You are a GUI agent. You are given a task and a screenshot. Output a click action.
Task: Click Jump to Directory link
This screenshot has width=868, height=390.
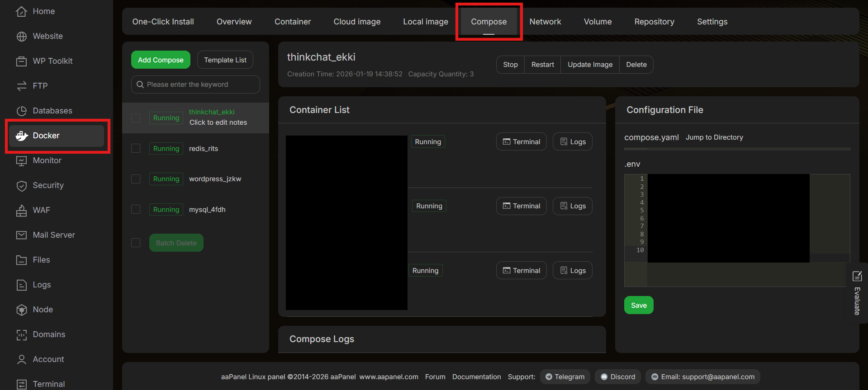(714, 137)
